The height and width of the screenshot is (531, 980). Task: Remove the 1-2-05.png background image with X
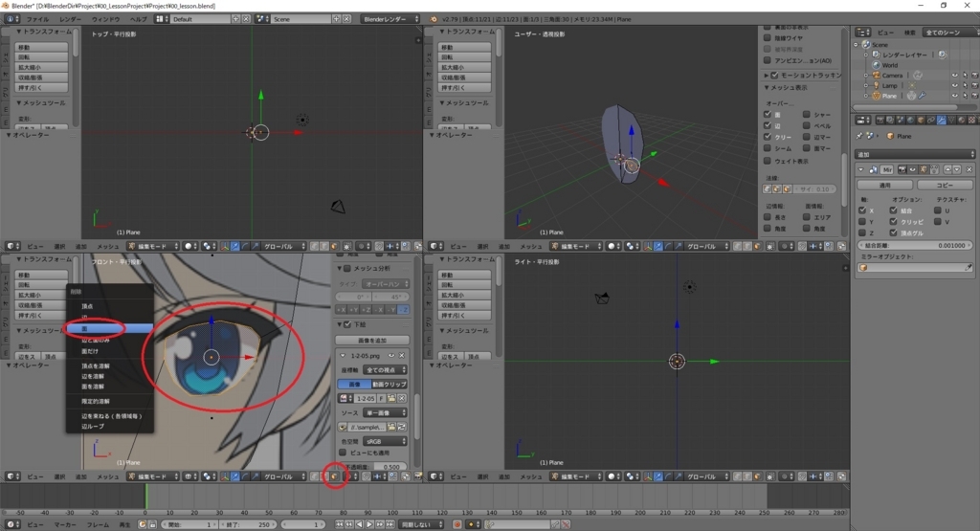pos(401,356)
